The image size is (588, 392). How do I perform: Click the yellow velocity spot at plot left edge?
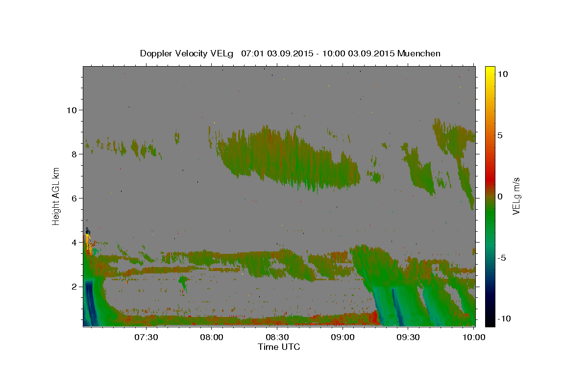88,241
